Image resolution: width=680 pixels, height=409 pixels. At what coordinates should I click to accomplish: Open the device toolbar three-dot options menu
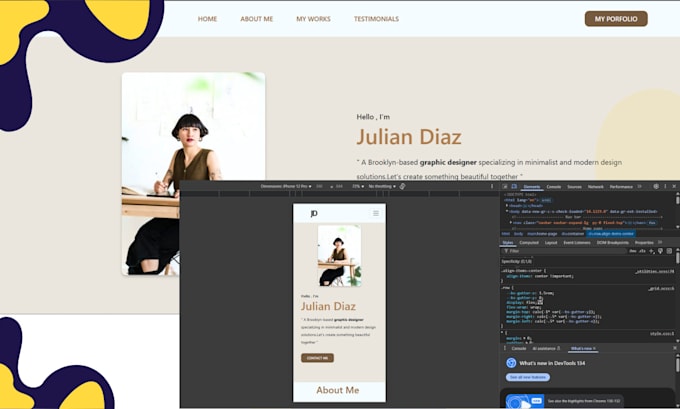point(492,186)
